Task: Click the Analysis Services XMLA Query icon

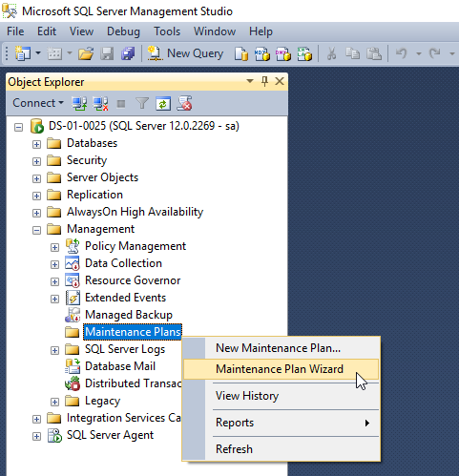Action: tap(304, 53)
